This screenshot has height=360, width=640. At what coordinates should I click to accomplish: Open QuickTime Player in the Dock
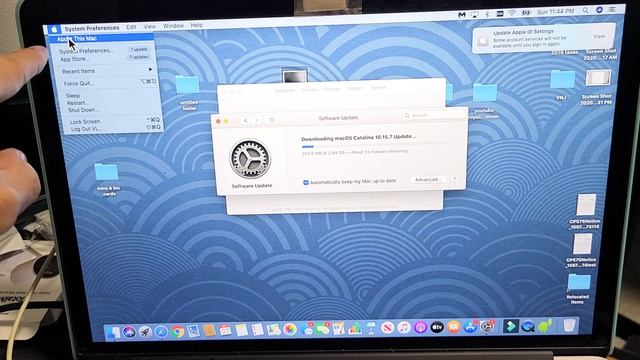click(x=528, y=326)
